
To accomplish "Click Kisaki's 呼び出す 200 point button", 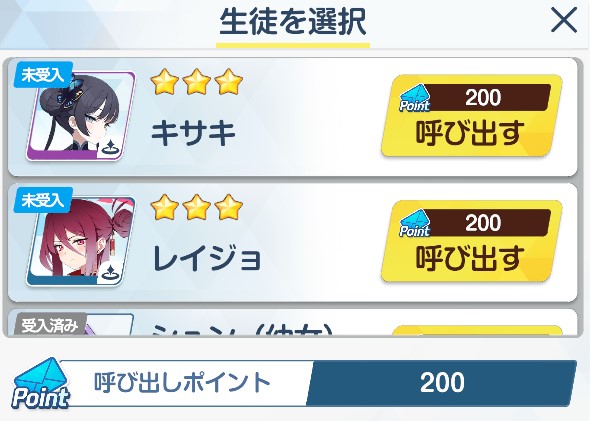I will [x=471, y=116].
